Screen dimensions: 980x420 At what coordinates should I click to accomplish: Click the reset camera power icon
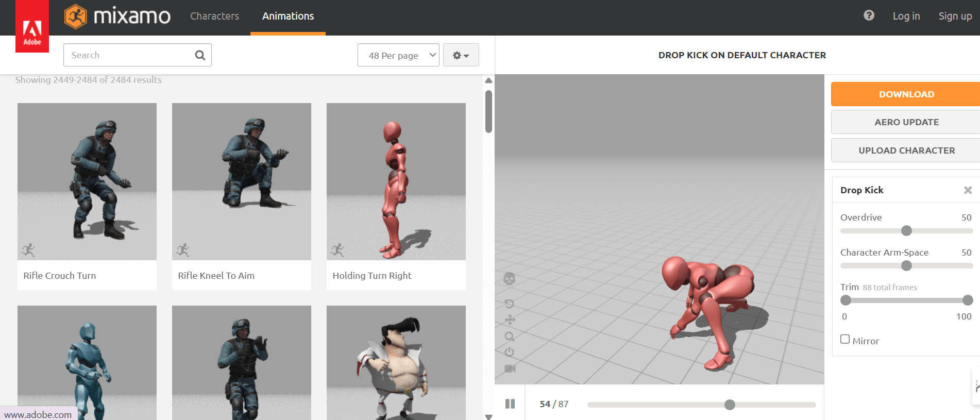[509, 352]
